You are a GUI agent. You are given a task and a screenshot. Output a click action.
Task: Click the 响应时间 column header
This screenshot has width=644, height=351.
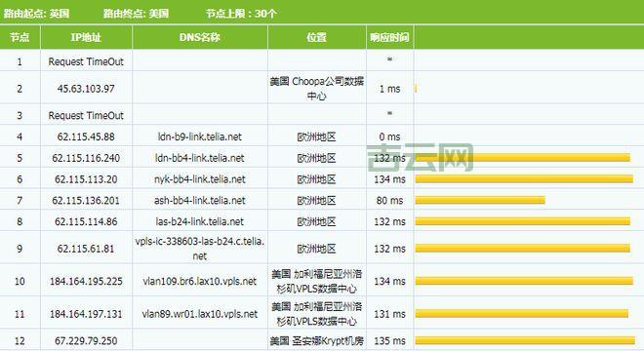point(389,37)
